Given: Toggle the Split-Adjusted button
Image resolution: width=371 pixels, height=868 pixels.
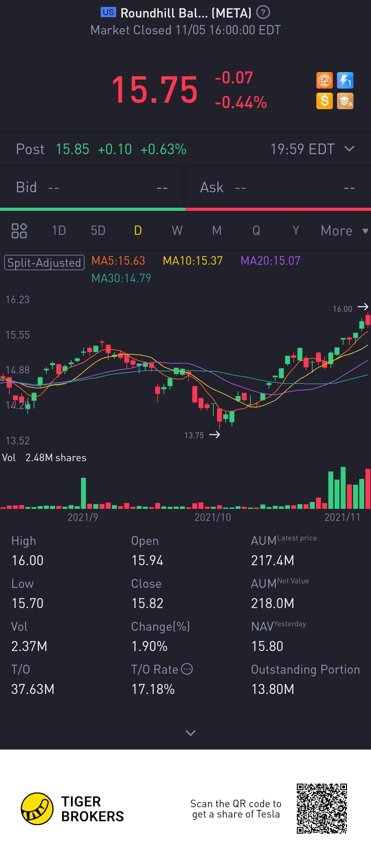Looking at the screenshot, I should tap(44, 263).
